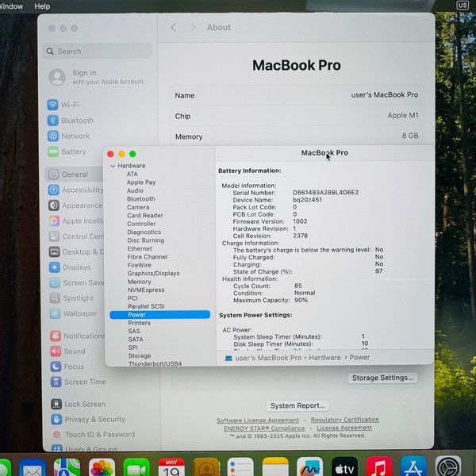
Task: Open Privacy & Security settings in sidebar
Action: tap(88, 419)
